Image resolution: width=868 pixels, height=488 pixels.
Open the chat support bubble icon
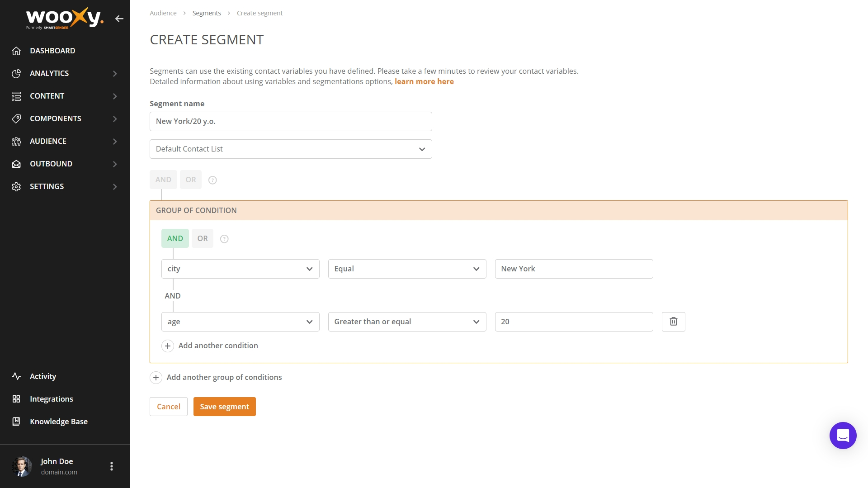843,435
